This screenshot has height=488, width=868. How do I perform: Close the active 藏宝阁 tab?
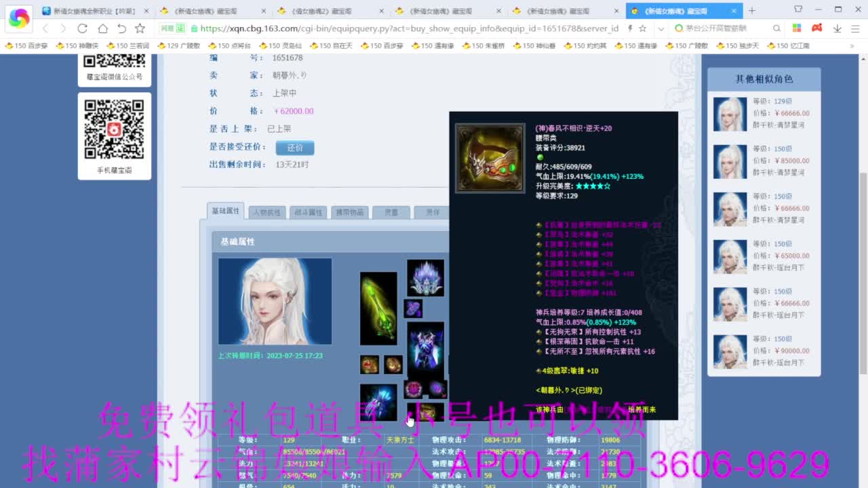734,11
